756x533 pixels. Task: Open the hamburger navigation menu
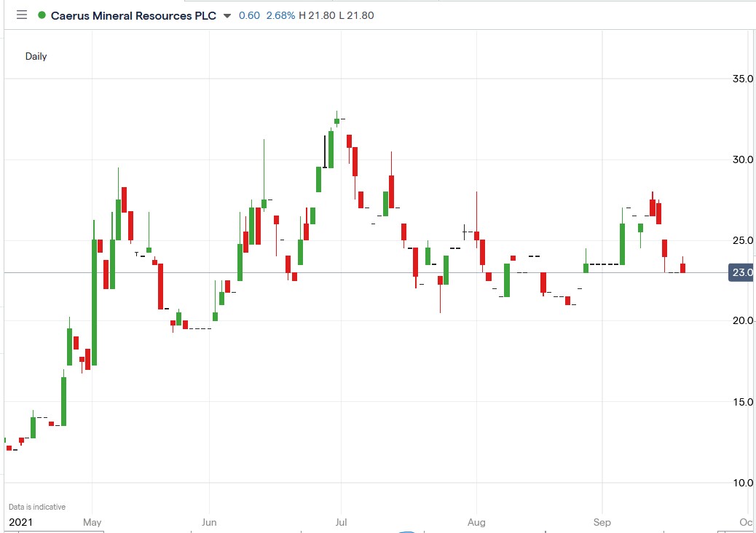tap(21, 15)
